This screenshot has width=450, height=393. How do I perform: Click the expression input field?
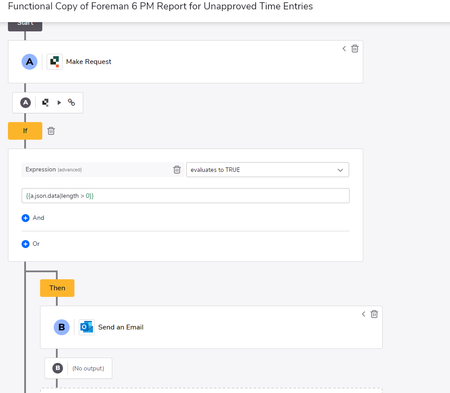point(185,196)
